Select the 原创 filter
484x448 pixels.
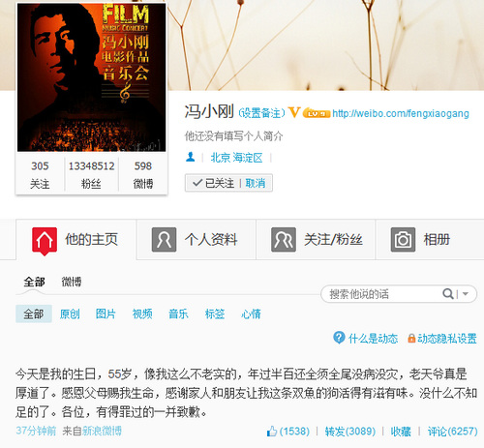point(70,314)
